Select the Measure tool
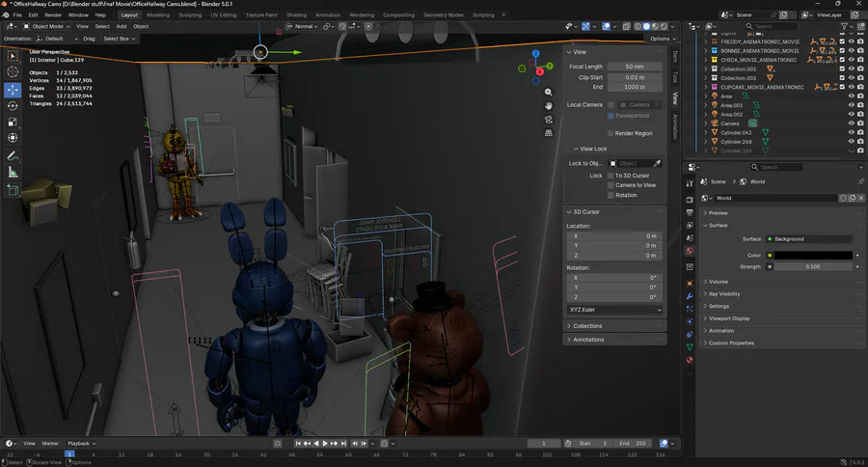The height and width of the screenshot is (467, 868). pos(13,173)
